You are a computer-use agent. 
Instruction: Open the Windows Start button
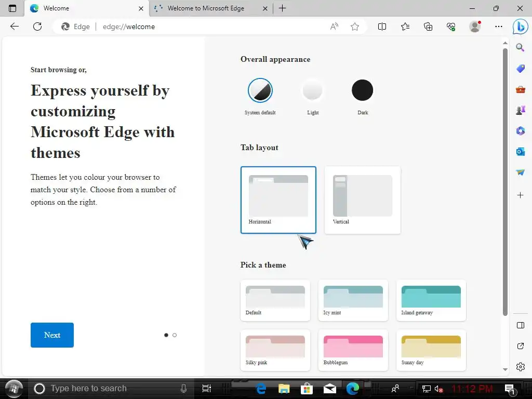pyautogui.click(x=14, y=388)
